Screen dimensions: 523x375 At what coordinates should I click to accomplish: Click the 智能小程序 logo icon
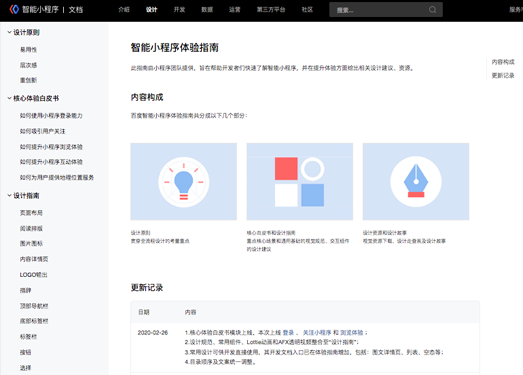coord(14,9)
